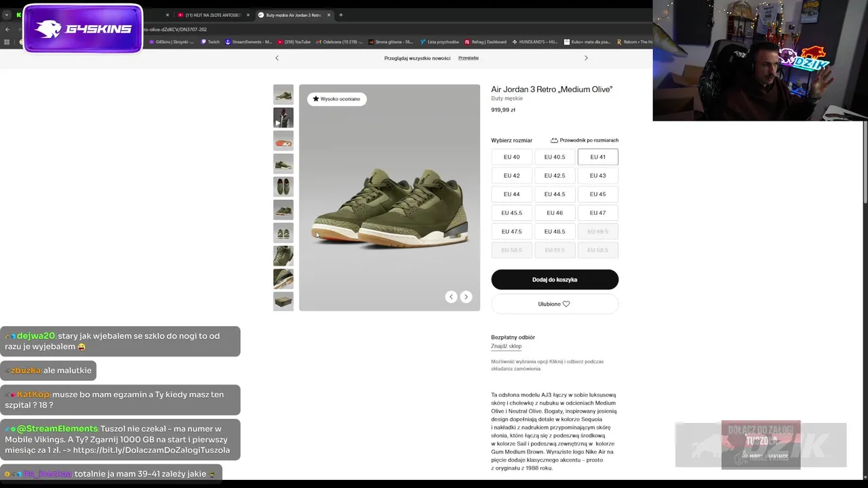Open the size guide ruler icon

(554, 140)
